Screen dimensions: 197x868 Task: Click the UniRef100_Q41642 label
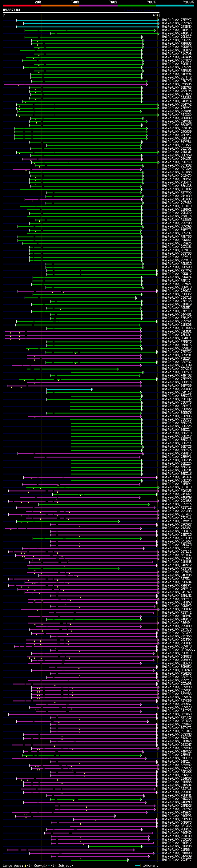176,494
